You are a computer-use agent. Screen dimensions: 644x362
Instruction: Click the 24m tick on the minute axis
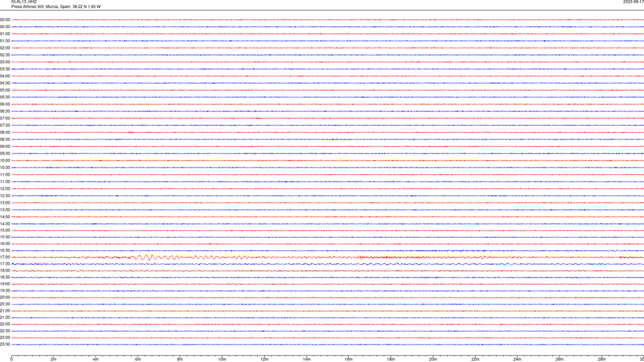[517, 359]
